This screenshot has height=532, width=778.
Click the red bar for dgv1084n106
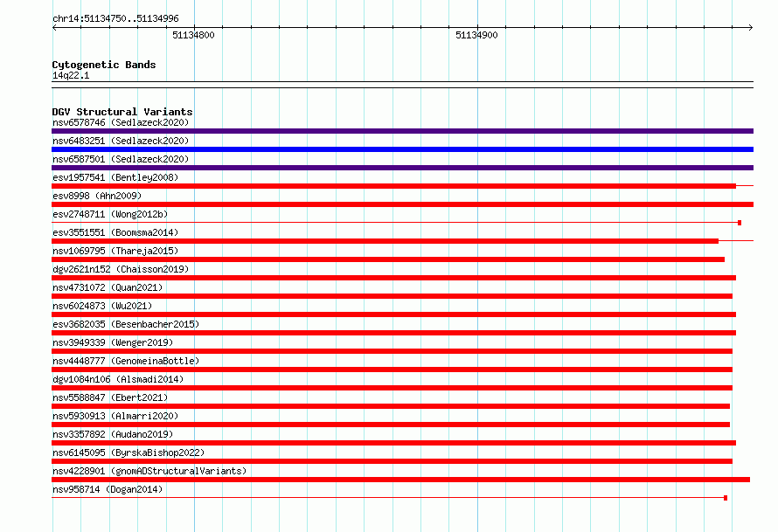click(392, 388)
